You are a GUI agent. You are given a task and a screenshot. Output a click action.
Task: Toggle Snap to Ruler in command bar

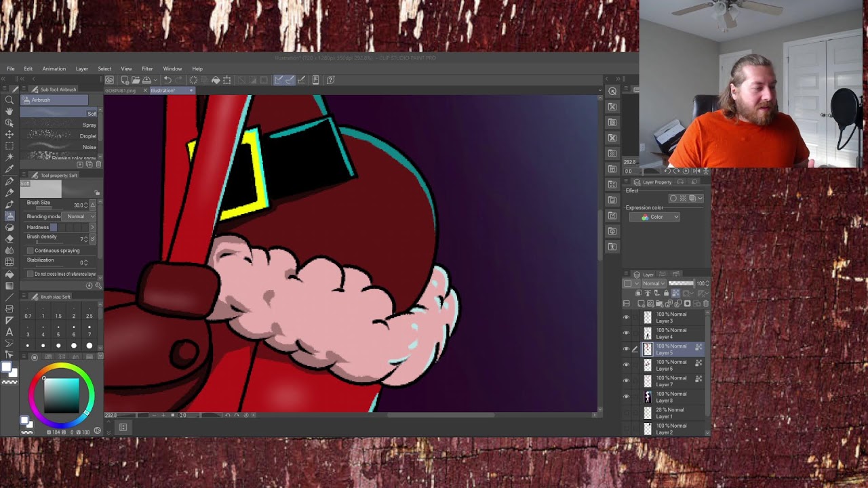pos(279,80)
